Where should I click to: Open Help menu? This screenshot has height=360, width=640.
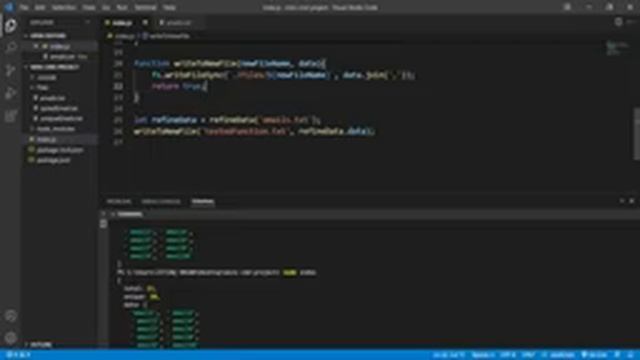point(169,7)
